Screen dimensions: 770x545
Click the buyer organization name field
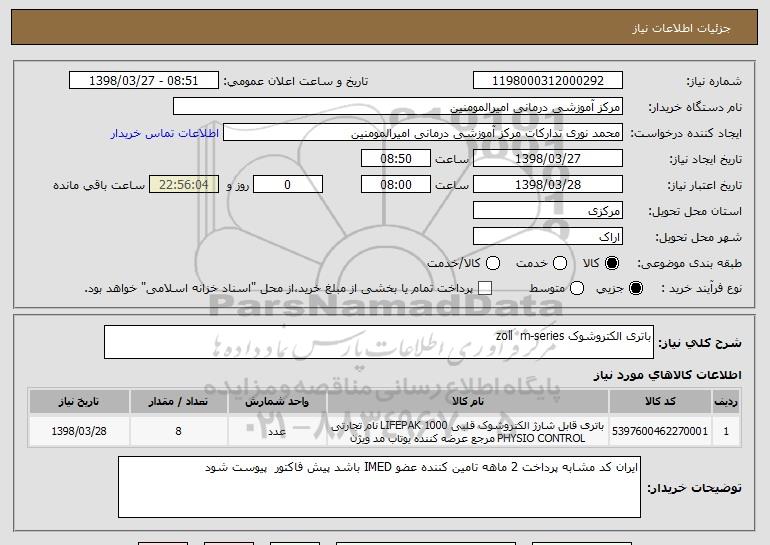coord(398,107)
